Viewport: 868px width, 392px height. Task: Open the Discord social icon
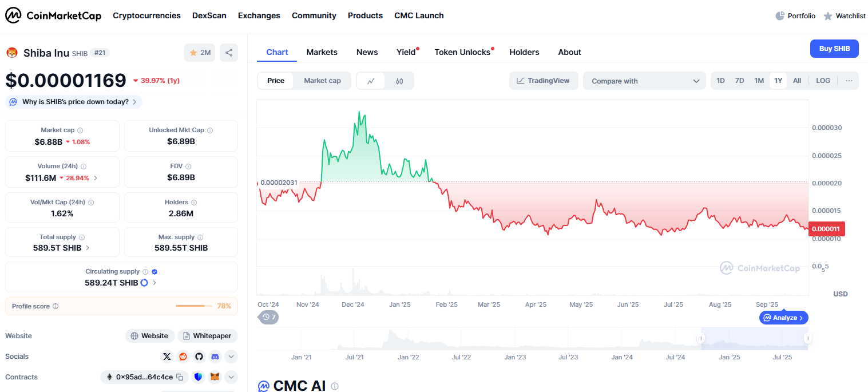pos(215,357)
